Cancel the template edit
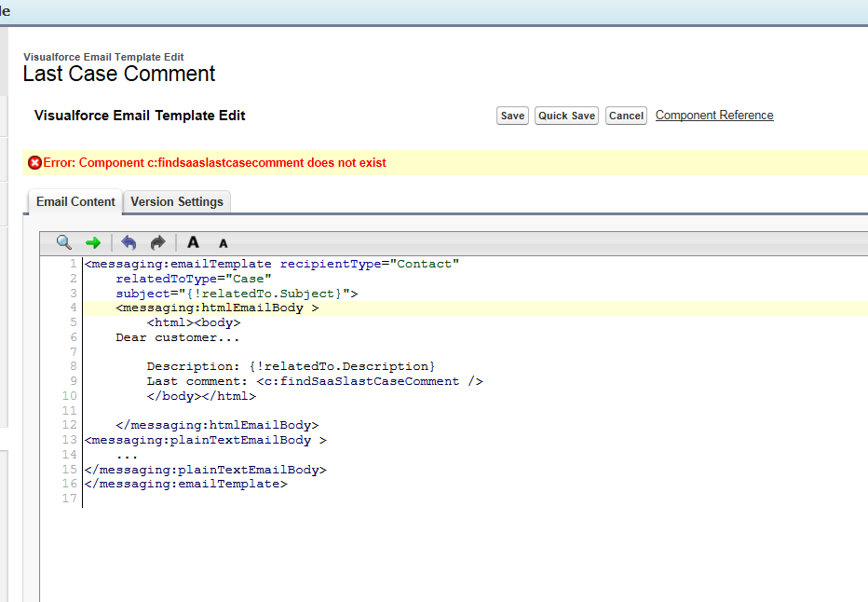The image size is (868, 602). pos(626,116)
